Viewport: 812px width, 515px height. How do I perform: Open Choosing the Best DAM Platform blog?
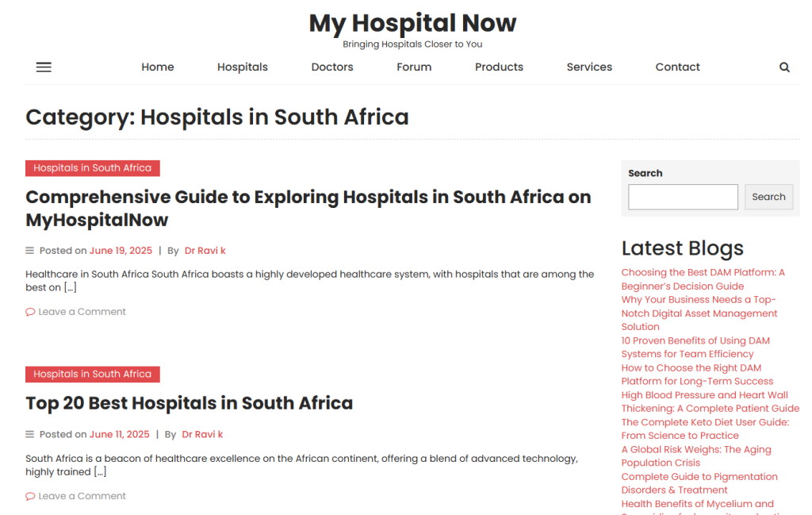click(x=703, y=279)
